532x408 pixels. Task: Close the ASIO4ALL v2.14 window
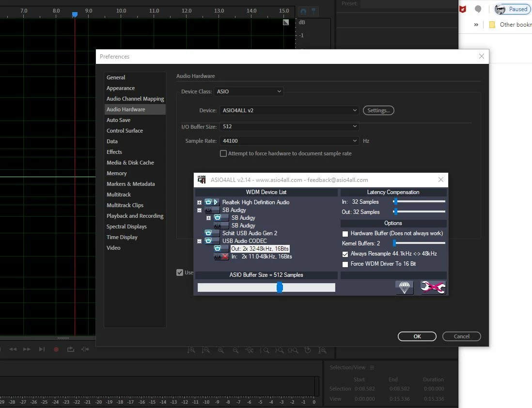tap(441, 180)
